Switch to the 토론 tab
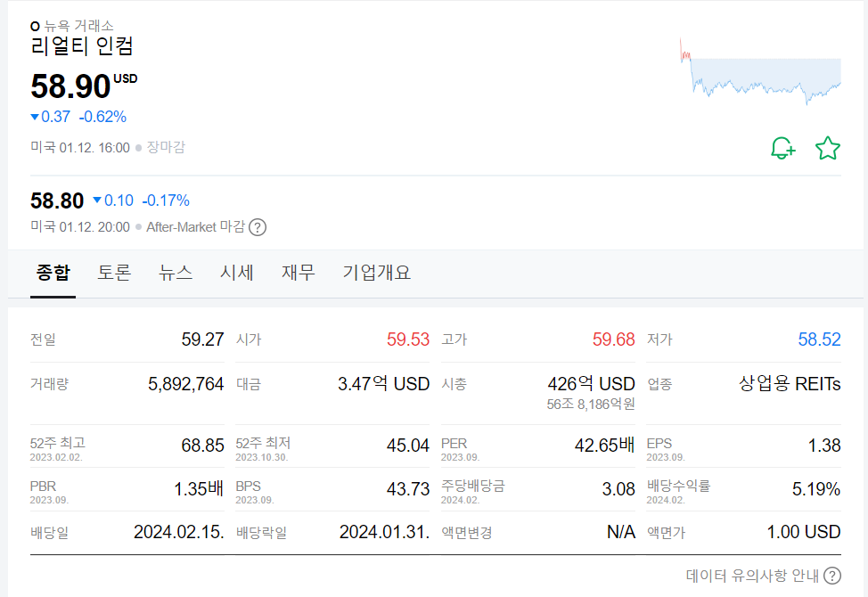868x597 pixels. pos(114,273)
